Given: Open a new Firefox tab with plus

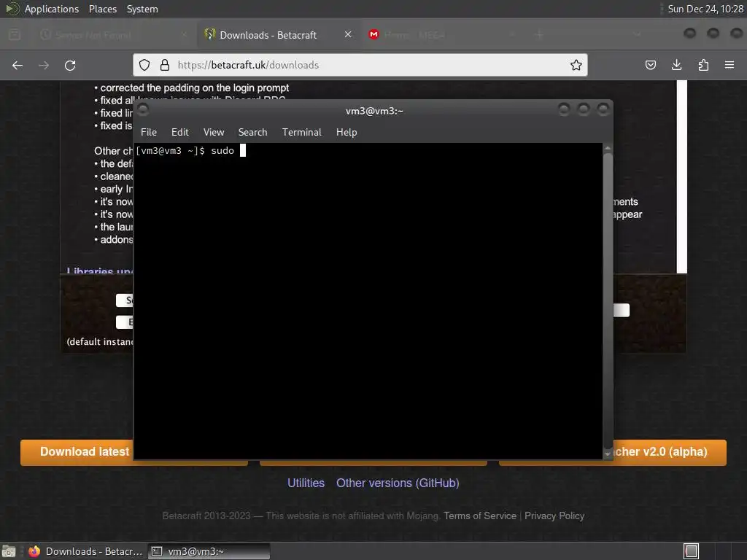Looking at the screenshot, I should pyautogui.click(x=539, y=35).
